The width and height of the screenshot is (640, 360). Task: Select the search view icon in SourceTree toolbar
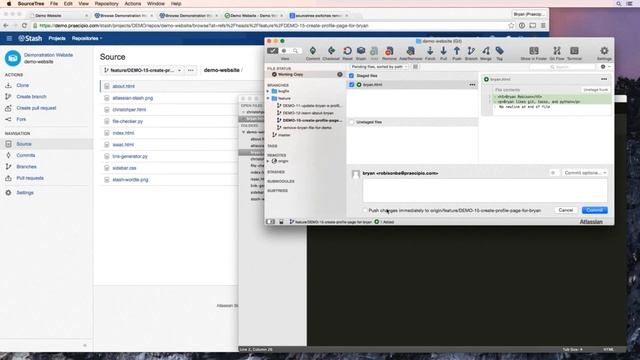click(296, 51)
